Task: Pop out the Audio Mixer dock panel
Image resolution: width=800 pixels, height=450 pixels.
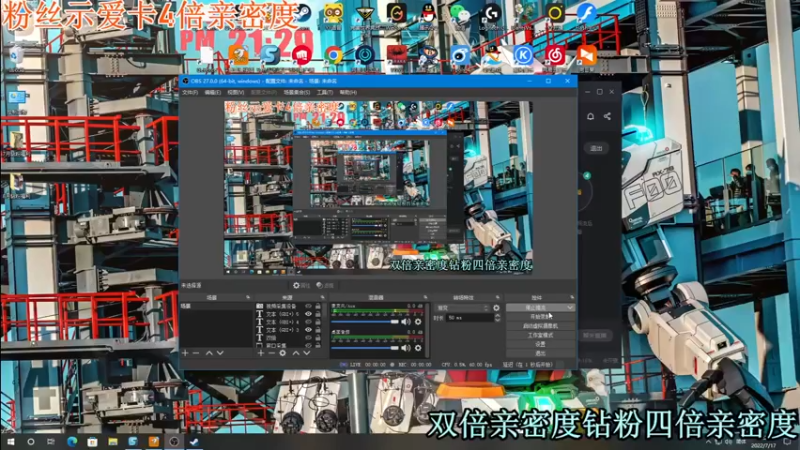Action: coord(425,297)
